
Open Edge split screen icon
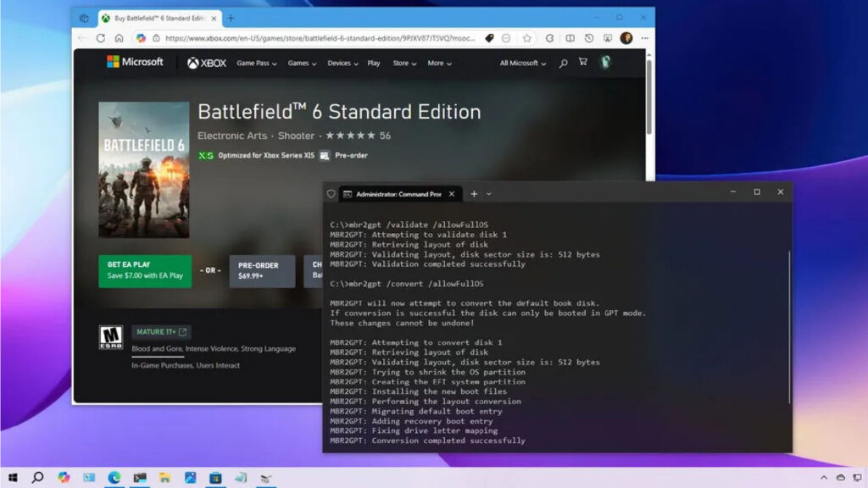570,38
